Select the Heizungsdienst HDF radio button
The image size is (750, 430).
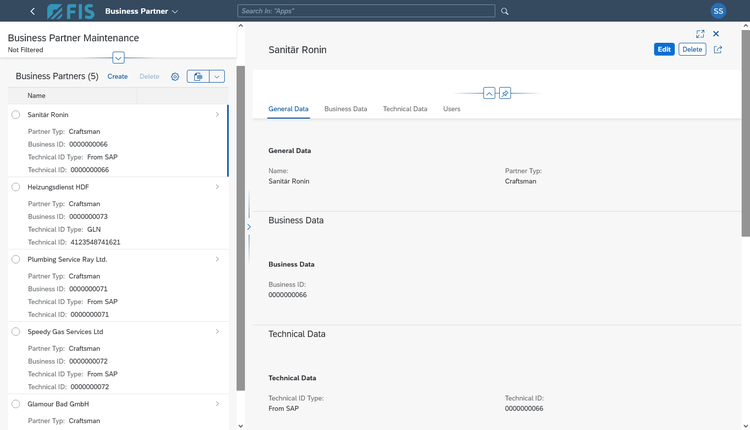pos(16,187)
